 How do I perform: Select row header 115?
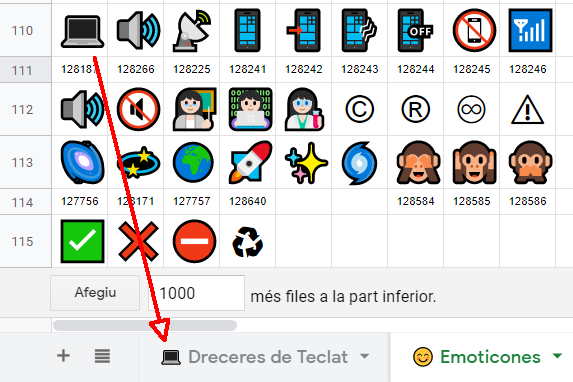[26, 241]
